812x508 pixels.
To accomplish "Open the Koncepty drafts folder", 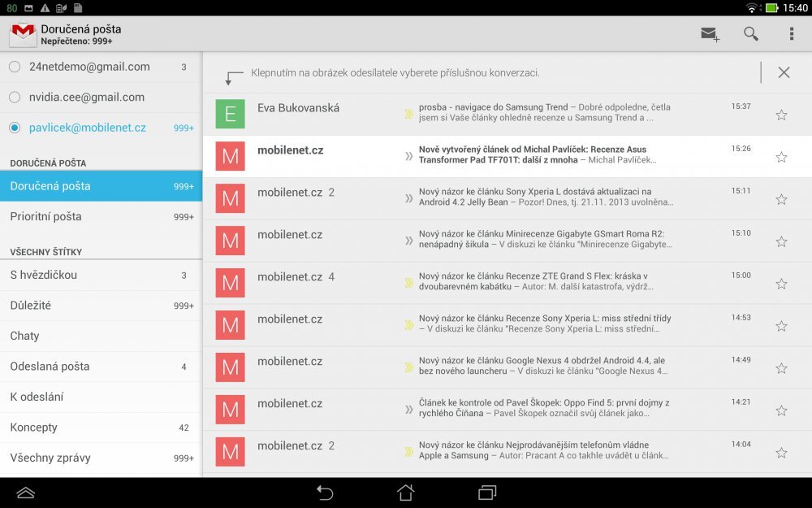I will (41, 427).
